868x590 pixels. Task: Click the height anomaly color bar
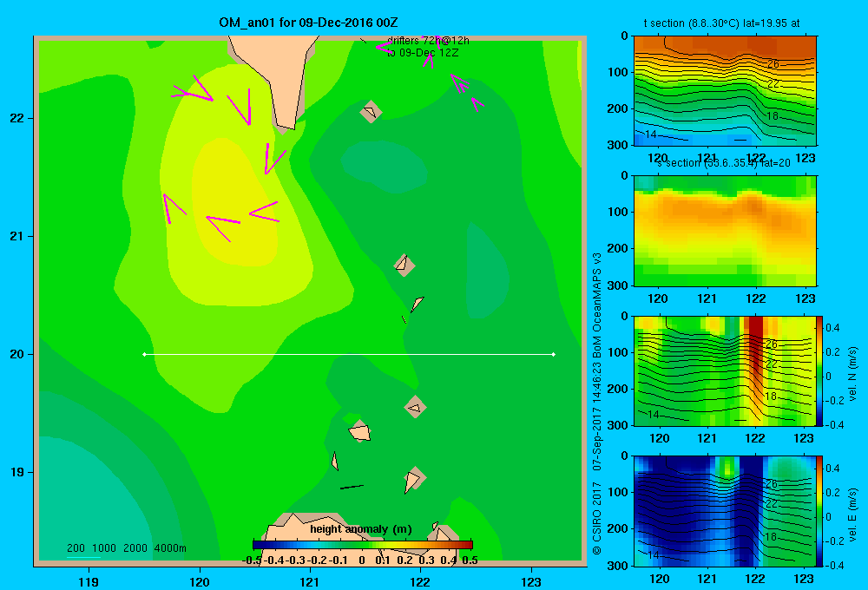363,545
